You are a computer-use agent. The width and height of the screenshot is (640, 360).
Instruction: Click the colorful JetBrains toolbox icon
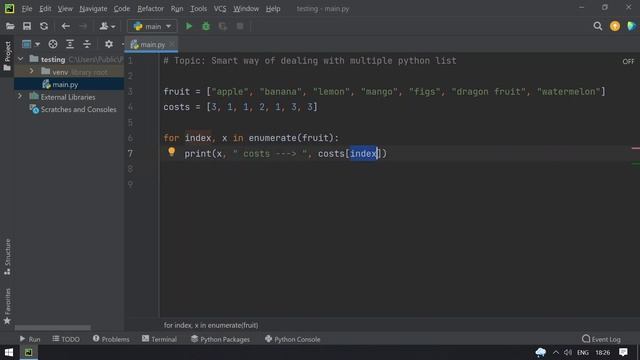pyautogui.click(x=631, y=27)
